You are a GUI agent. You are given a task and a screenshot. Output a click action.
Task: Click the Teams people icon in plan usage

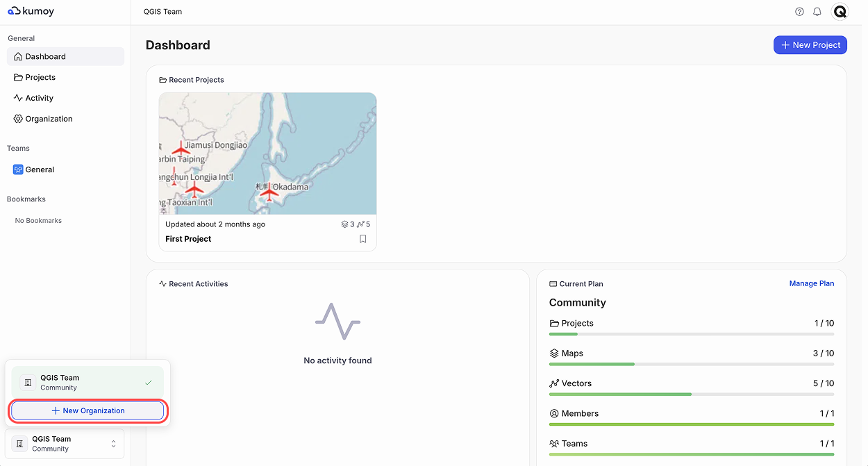554,443
